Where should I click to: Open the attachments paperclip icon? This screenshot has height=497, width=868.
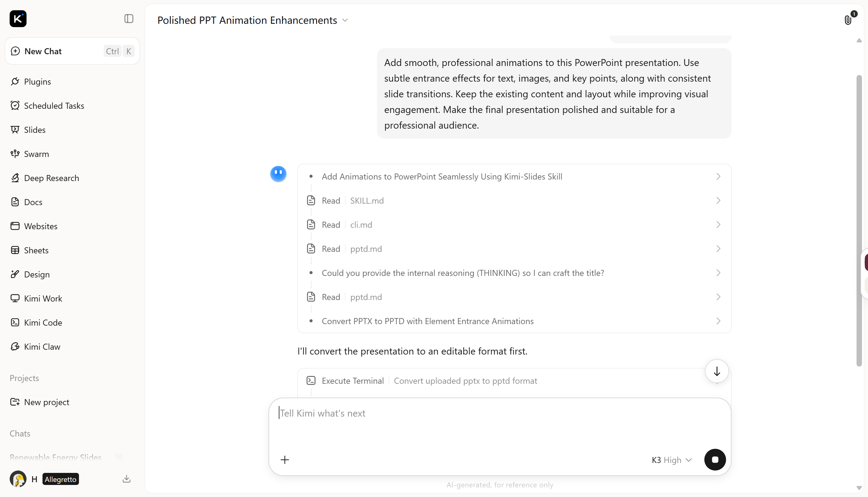(x=848, y=20)
